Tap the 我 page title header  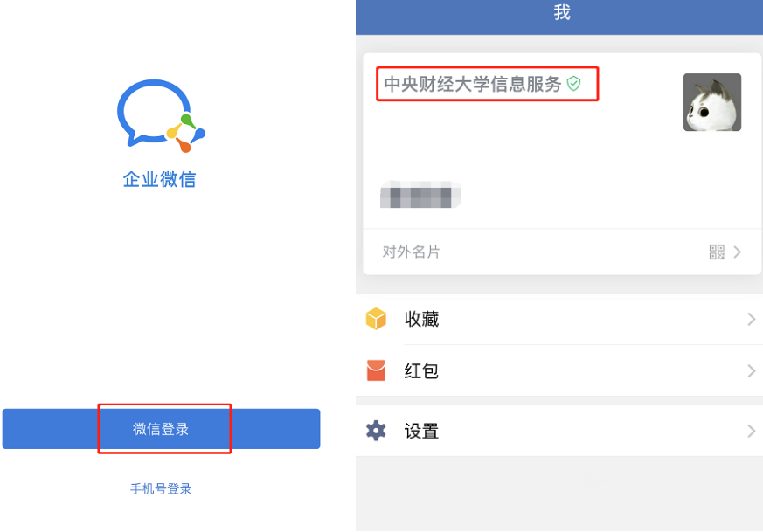click(x=562, y=12)
